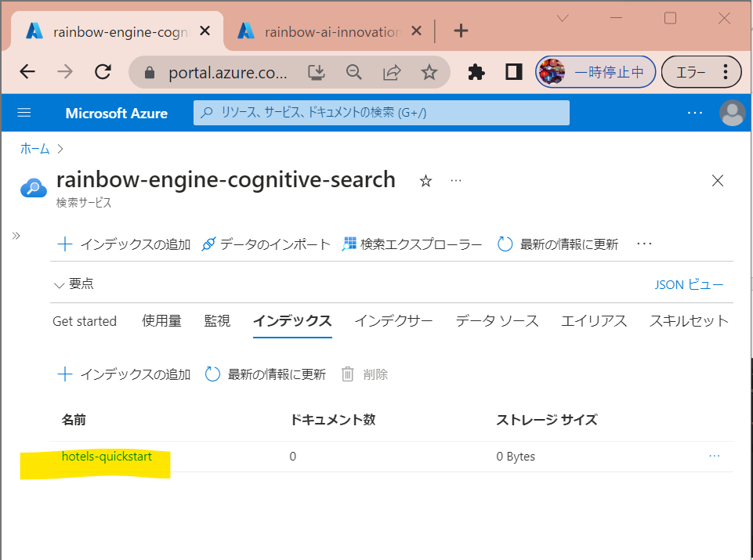Switch to the Get started tab
The height and width of the screenshot is (560, 753).
tap(85, 321)
